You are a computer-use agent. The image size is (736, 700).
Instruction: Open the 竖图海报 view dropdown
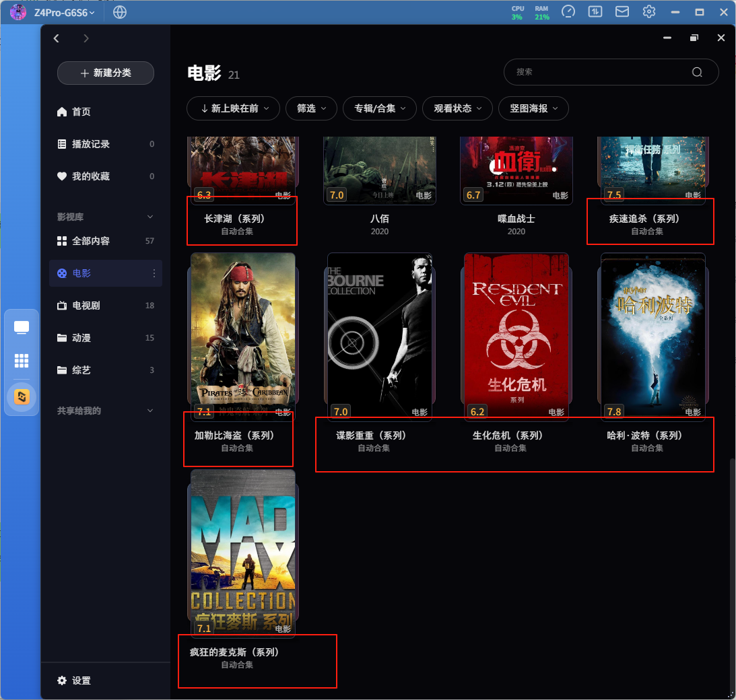[x=533, y=108]
